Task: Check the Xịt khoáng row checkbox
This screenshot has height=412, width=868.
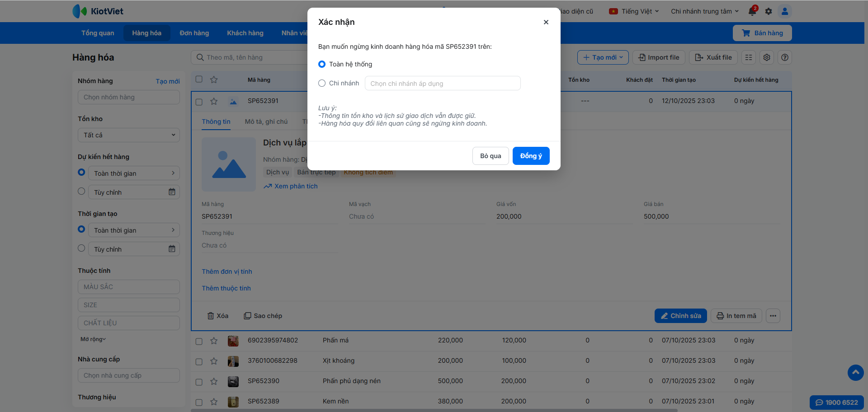Action: 199,361
